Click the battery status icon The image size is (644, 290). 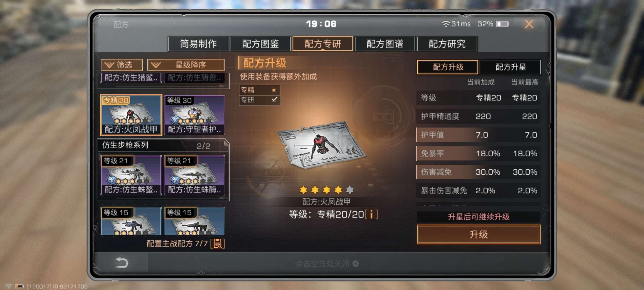pyautogui.click(x=502, y=24)
